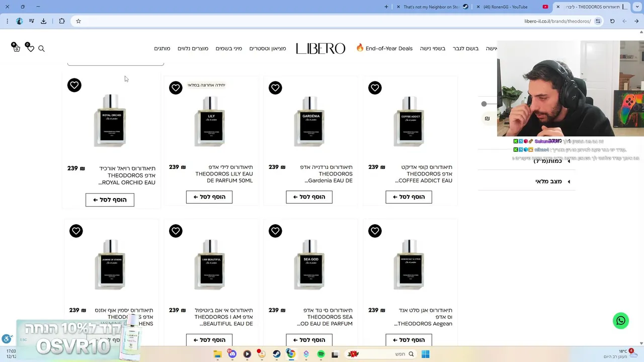Add Royal Orchid to cart
The width and height of the screenshot is (644, 362).
pos(110,200)
